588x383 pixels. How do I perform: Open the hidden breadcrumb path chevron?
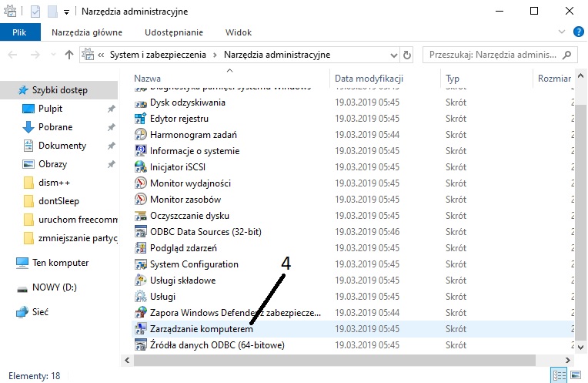point(101,55)
